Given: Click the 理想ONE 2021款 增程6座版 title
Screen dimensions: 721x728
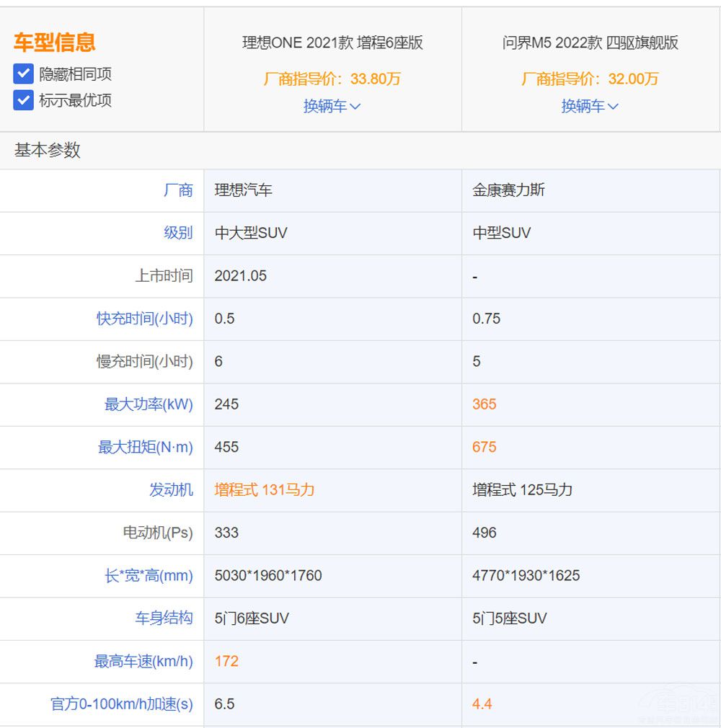Looking at the screenshot, I should 332,43.
